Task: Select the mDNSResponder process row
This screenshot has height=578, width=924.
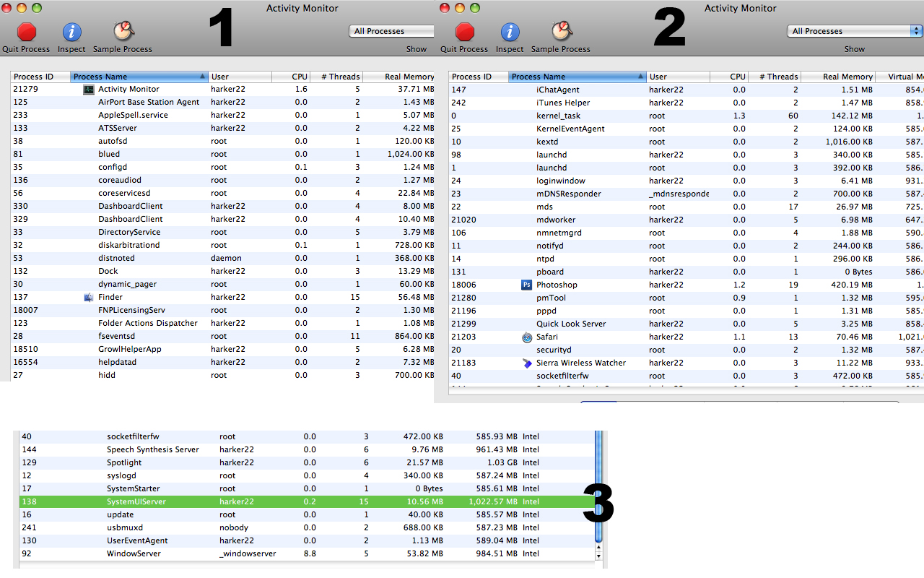Action: coord(687,194)
